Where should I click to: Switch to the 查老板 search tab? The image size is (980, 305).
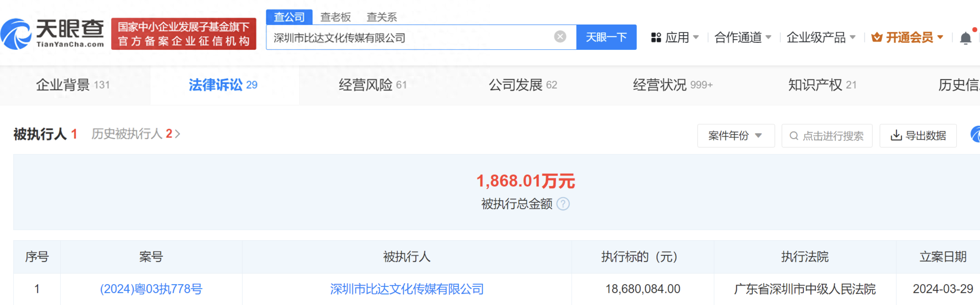click(335, 17)
